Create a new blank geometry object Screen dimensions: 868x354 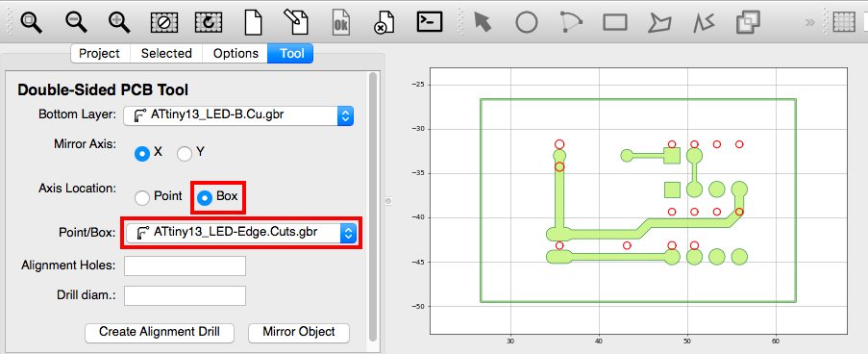(253, 22)
